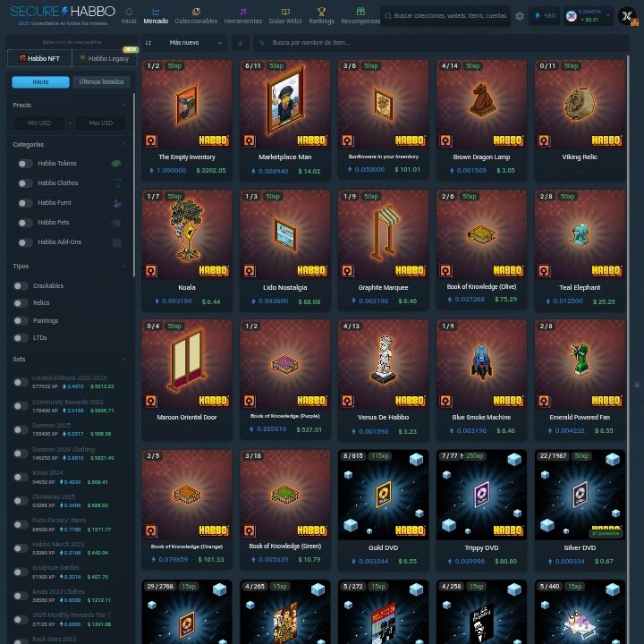Toggle the Habbo Furni category switch

click(x=25, y=203)
